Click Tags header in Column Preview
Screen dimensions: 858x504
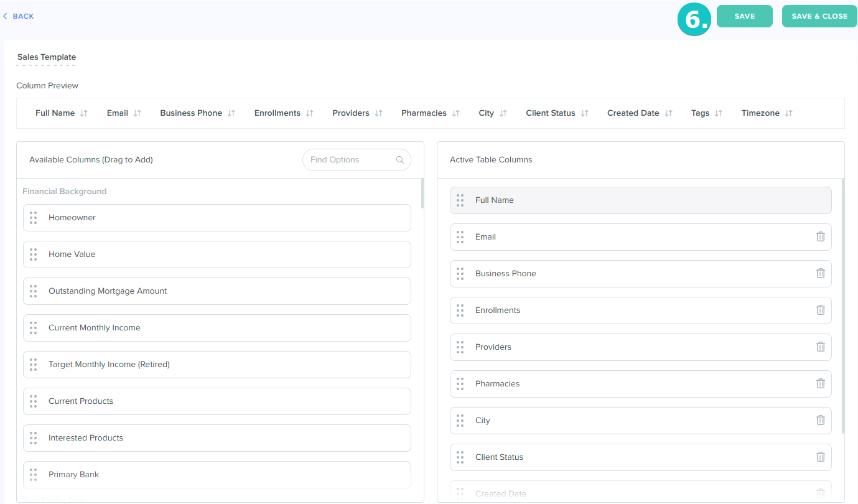[700, 113]
